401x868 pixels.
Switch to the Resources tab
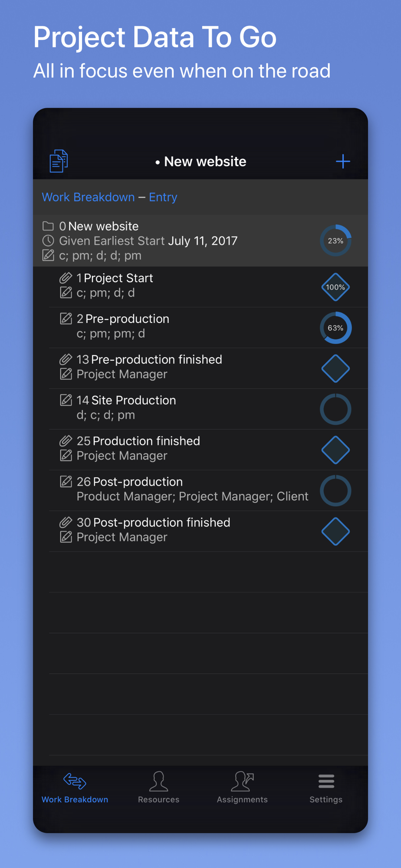pos(158,788)
